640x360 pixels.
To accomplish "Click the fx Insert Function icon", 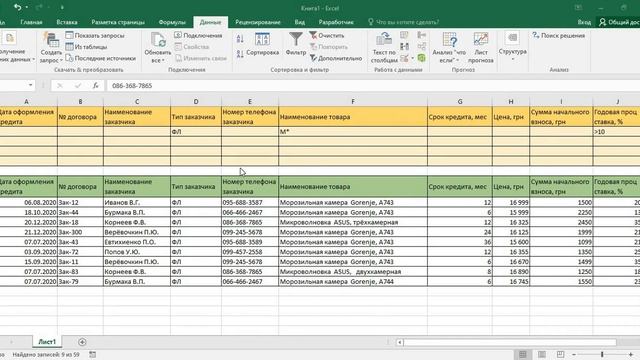I will [x=95, y=85].
